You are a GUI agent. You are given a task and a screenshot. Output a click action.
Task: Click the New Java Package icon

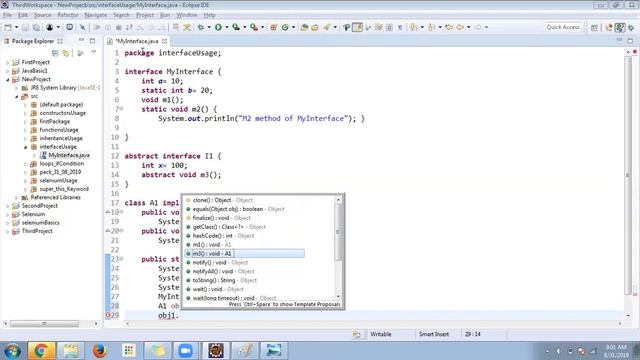[x=273, y=27]
